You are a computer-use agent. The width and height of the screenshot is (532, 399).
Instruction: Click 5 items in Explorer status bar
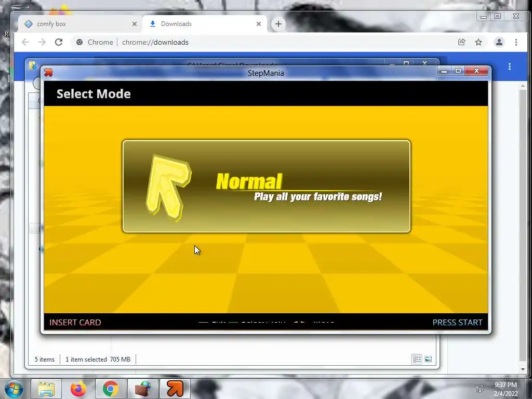(45, 360)
